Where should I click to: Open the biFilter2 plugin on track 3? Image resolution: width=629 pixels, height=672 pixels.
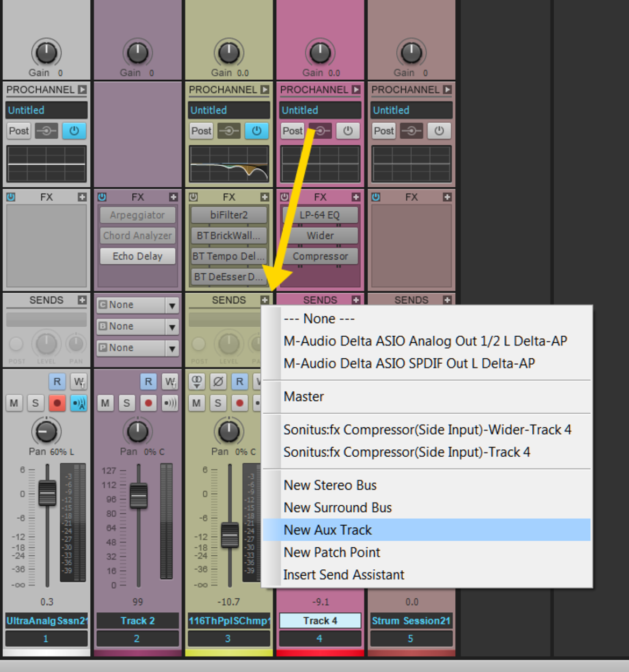(x=229, y=215)
